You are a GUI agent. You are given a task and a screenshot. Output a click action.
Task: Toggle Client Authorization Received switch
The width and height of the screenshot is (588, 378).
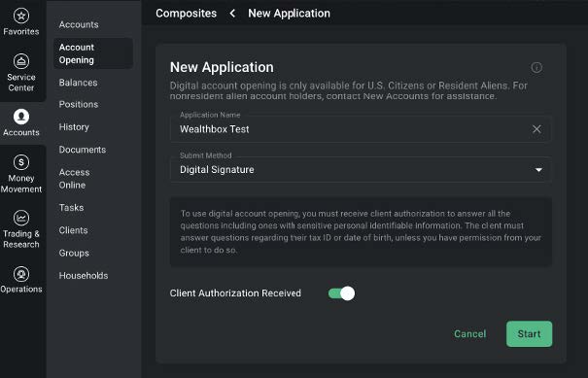pyautogui.click(x=341, y=293)
